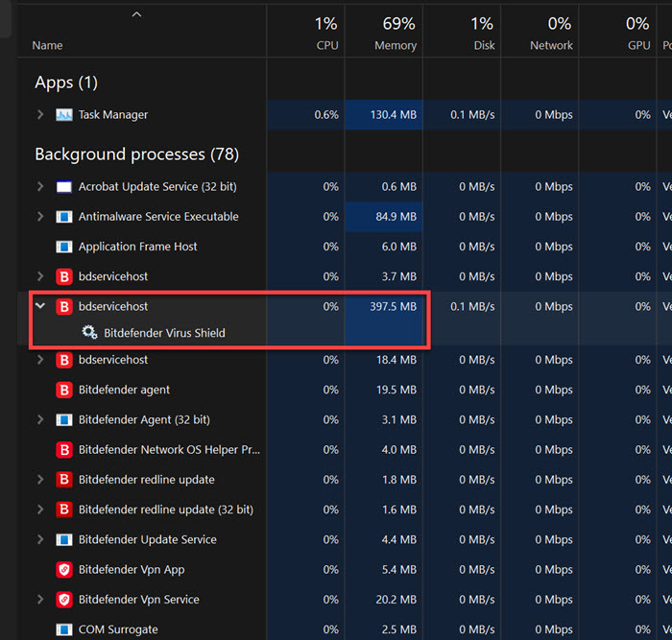Image resolution: width=672 pixels, height=640 pixels.
Task: Click the Bitdefender Network OS Helper icon
Action: click(x=64, y=450)
